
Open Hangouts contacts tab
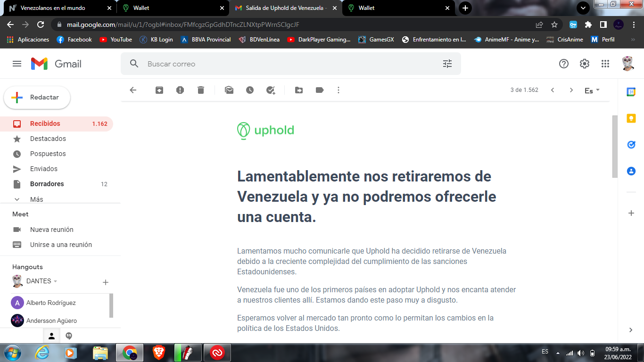coord(52,336)
